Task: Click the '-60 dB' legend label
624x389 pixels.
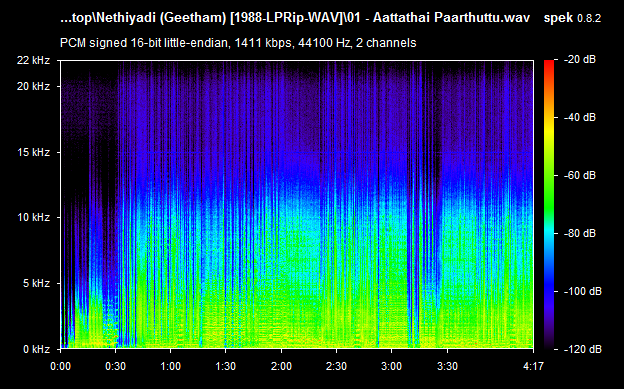Action: tap(580, 176)
